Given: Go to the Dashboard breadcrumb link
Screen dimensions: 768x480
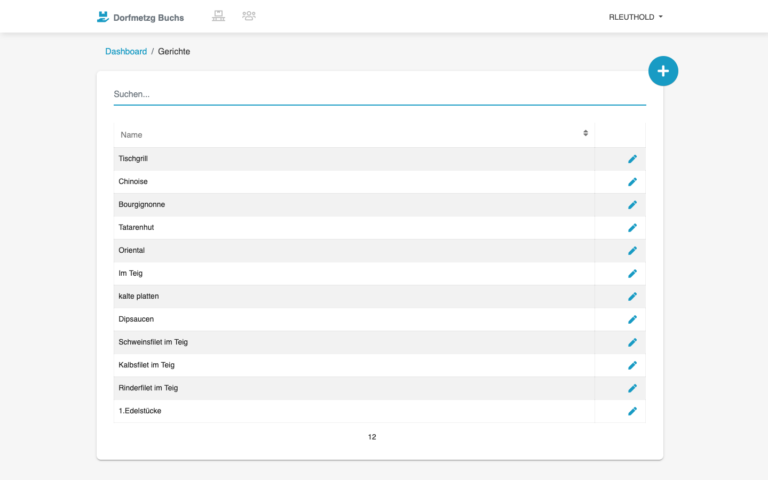Looking at the screenshot, I should coord(126,51).
